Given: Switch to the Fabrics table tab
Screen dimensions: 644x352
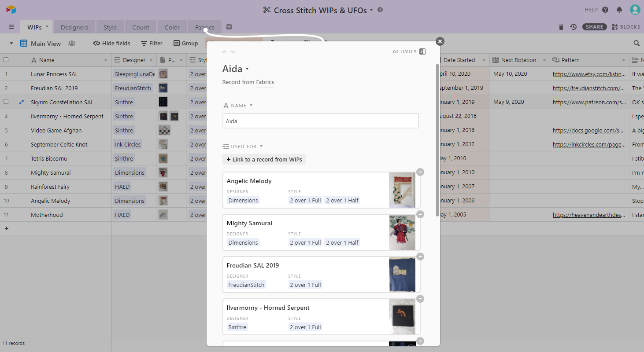Looking at the screenshot, I should (x=204, y=26).
